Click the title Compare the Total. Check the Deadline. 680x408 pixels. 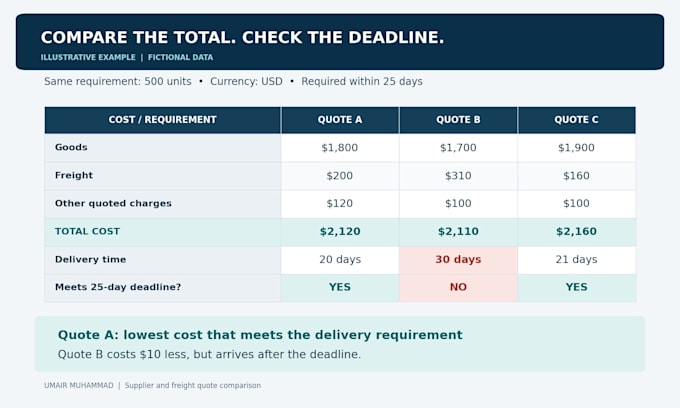click(242, 37)
